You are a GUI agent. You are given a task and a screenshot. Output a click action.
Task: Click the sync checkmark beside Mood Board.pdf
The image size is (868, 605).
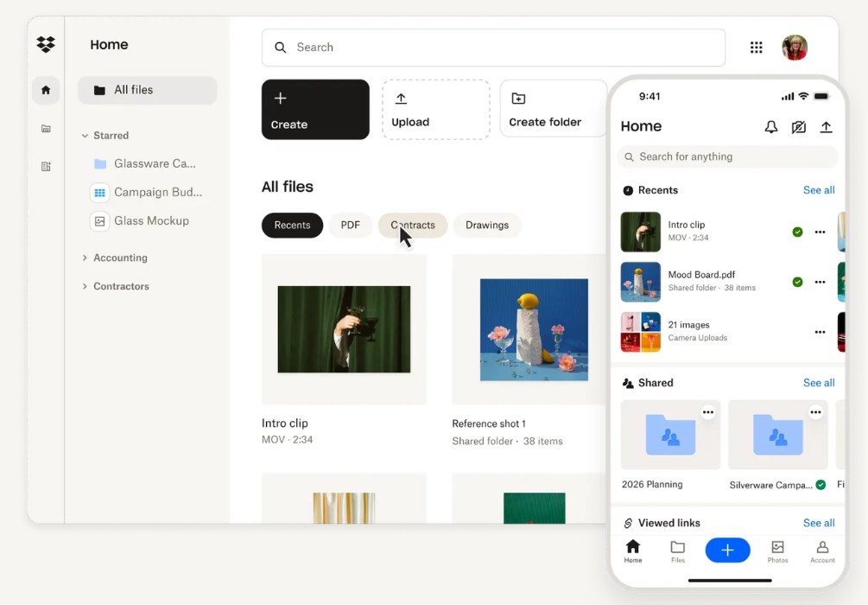pos(797,282)
